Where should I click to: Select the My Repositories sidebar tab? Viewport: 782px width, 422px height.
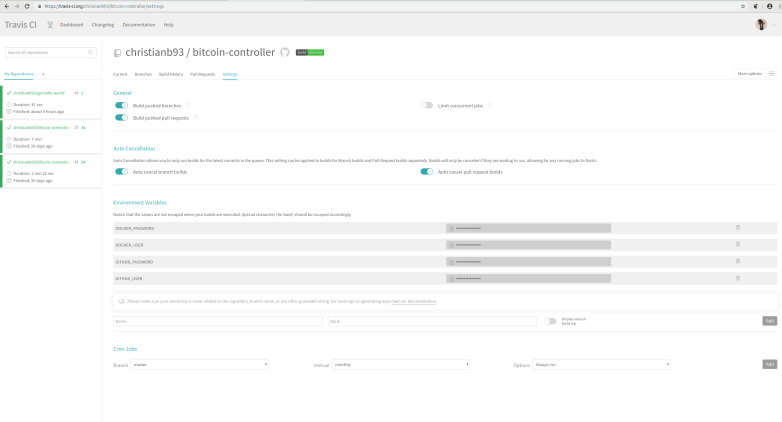pyautogui.click(x=19, y=74)
